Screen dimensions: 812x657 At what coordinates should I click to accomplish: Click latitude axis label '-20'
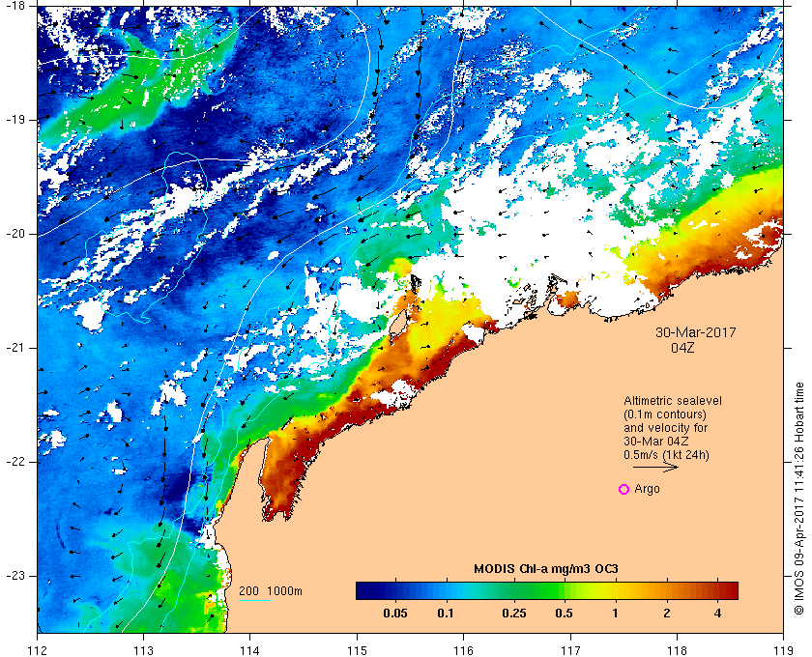click(15, 234)
